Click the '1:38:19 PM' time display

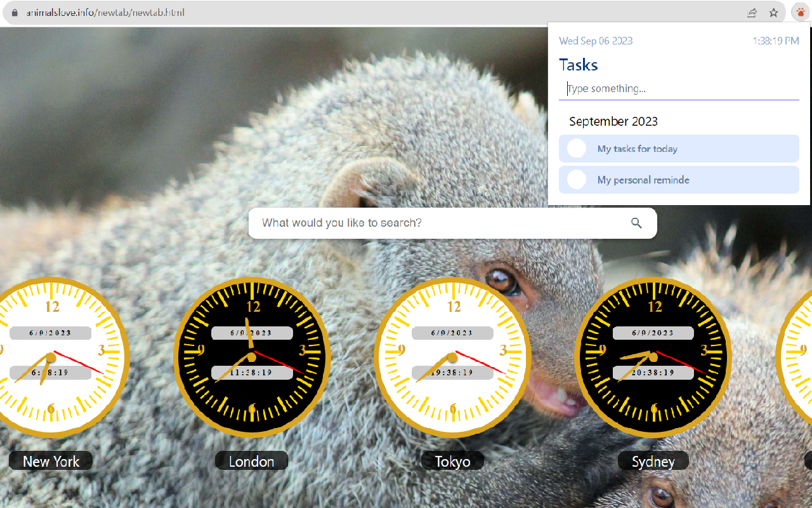pos(776,41)
